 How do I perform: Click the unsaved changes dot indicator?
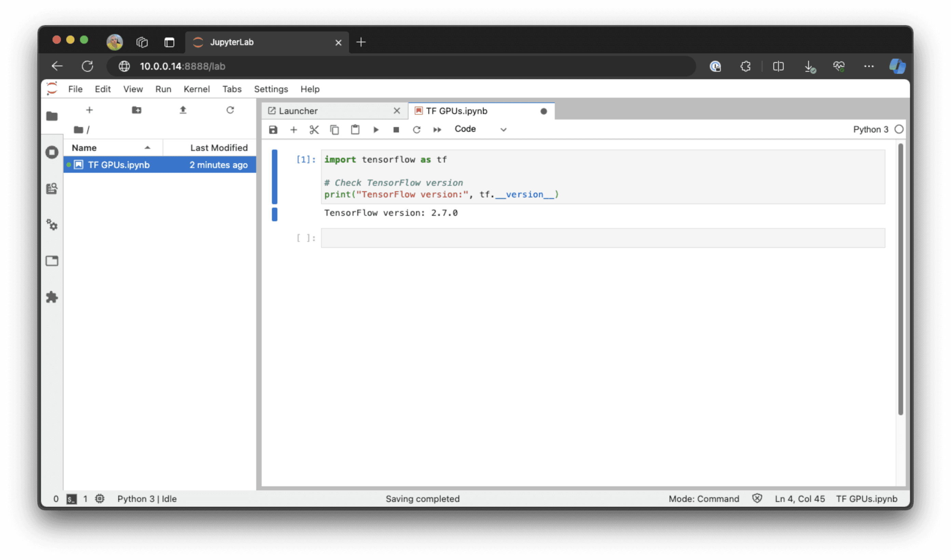[543, 111]
